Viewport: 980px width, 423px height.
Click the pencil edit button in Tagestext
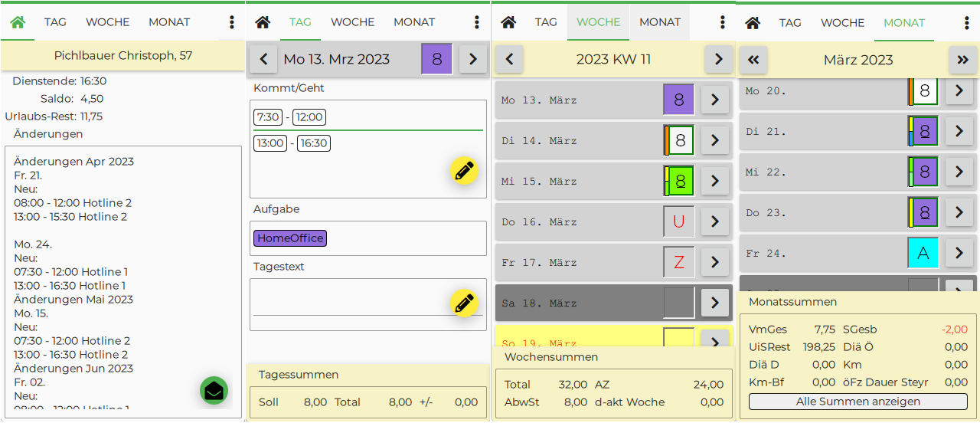[x=464, y=303]
